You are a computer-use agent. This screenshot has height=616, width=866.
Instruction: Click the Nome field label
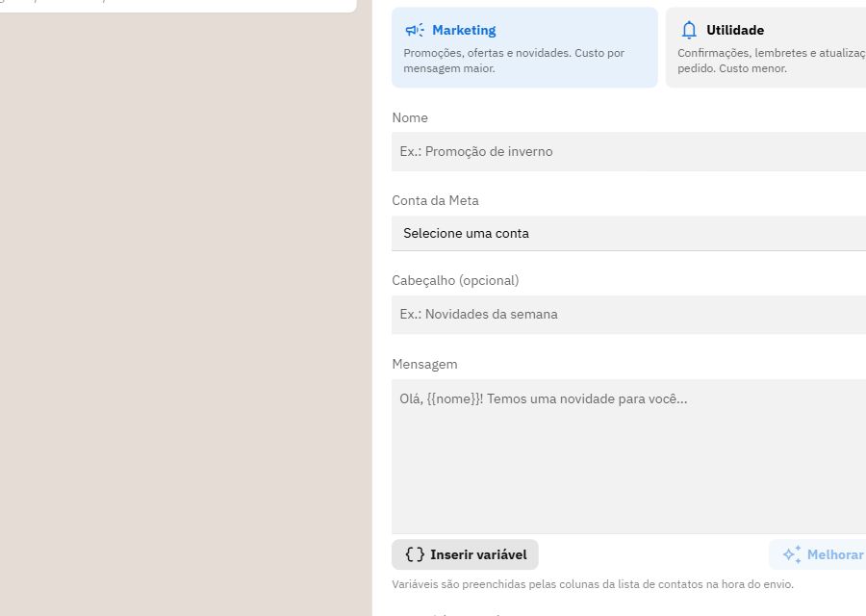410,117
